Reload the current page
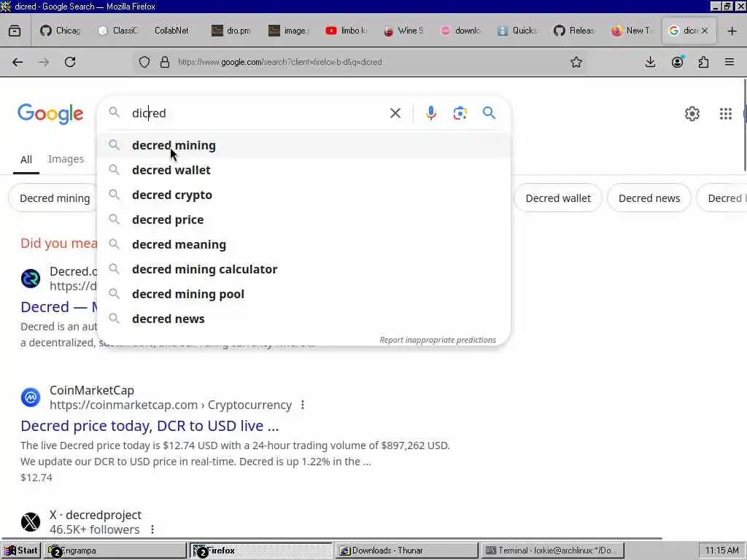 point(70,62)
